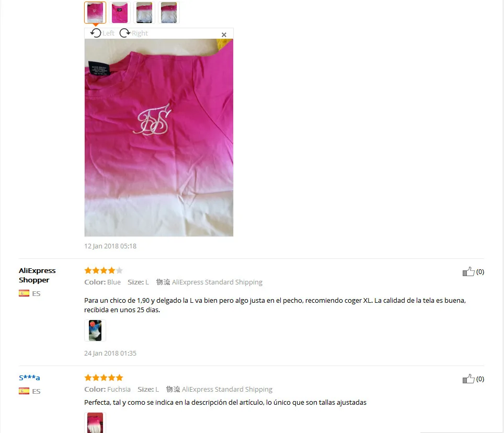Click the large pink shirt photo
The image size is (504, 433).
pos(159,138)
